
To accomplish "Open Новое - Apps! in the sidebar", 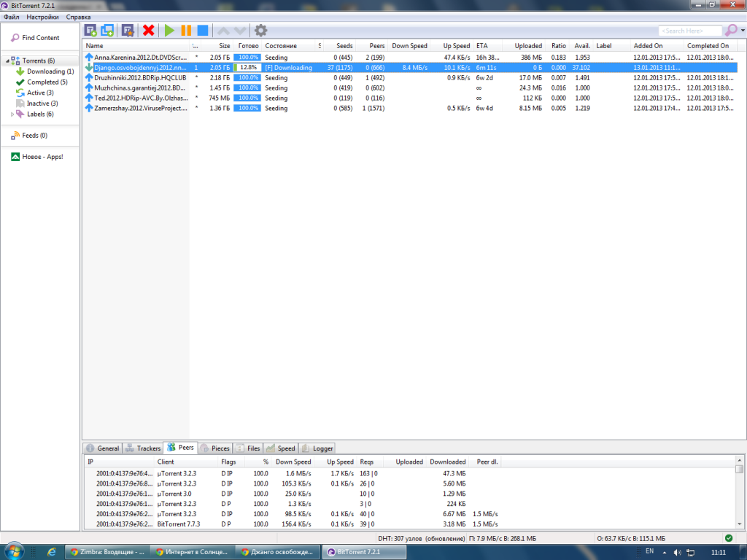I will tap(42, 157).
